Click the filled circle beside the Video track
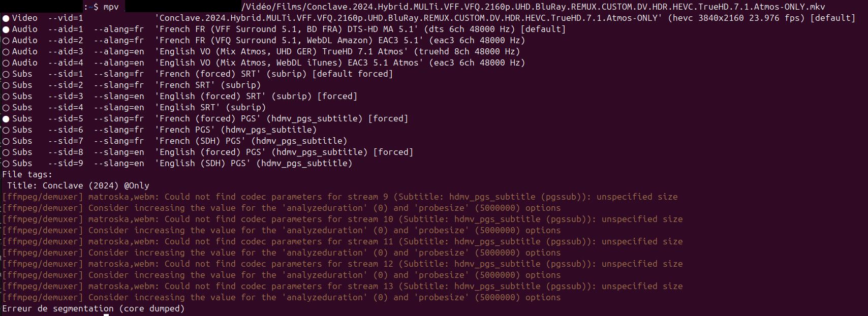 [x=6, y=18]
